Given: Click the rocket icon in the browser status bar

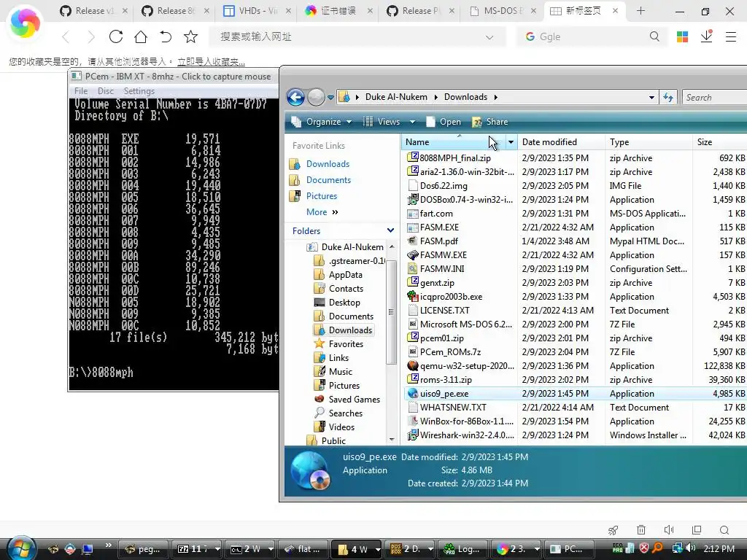Looking at the screenshot, I should (613, 530).
